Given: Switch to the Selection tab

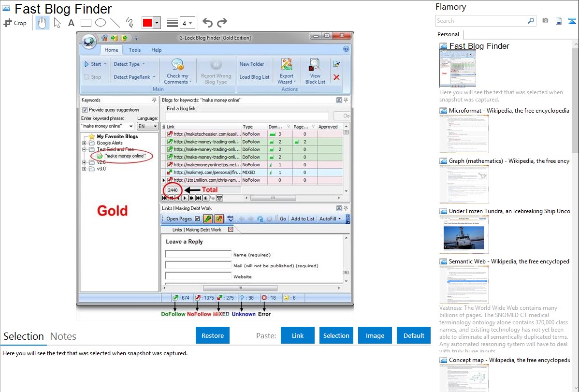Looking at the screenshot, I should (24, 336).
